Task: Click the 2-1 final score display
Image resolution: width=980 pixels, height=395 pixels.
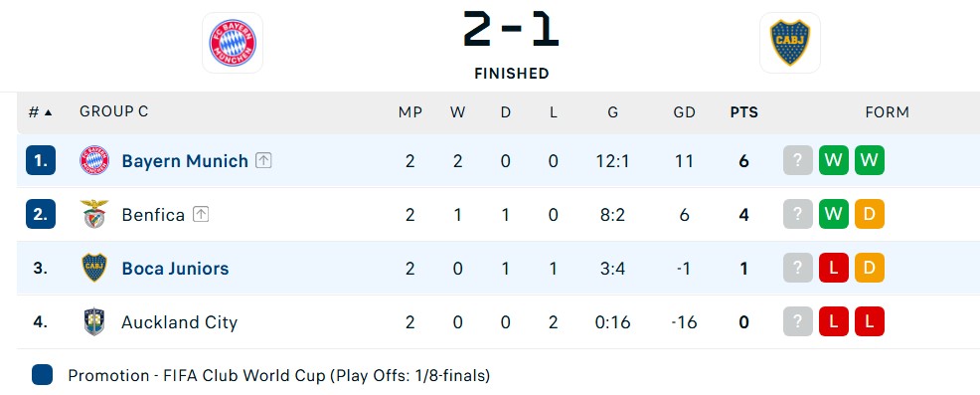Action: pos(511,29)
